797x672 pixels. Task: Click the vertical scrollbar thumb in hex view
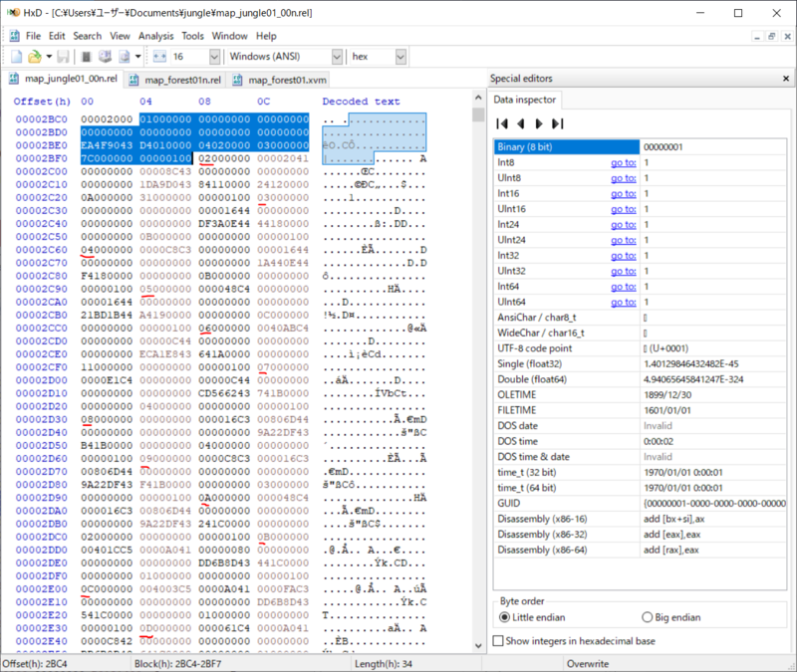(478, 114)
